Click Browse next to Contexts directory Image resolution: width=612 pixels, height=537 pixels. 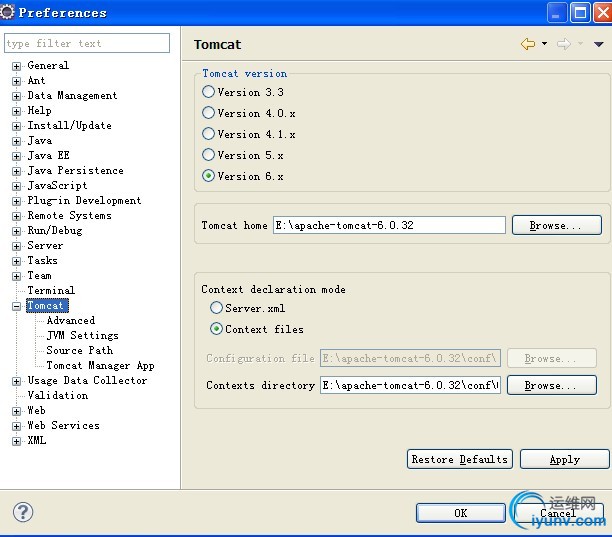[552, 385]
